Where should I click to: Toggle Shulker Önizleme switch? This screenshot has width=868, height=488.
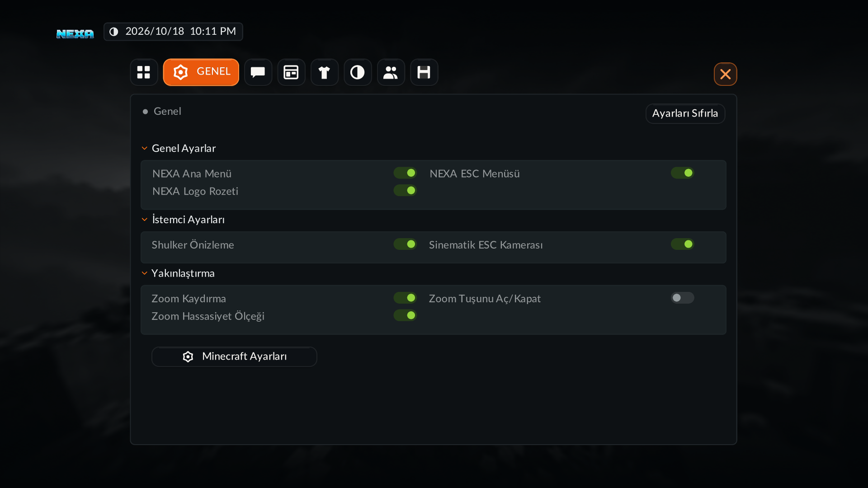405,244
